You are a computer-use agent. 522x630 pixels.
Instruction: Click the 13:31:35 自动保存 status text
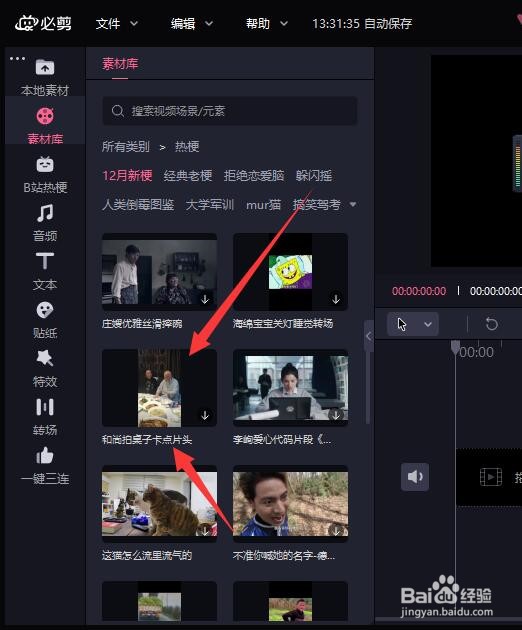[362, 24]
